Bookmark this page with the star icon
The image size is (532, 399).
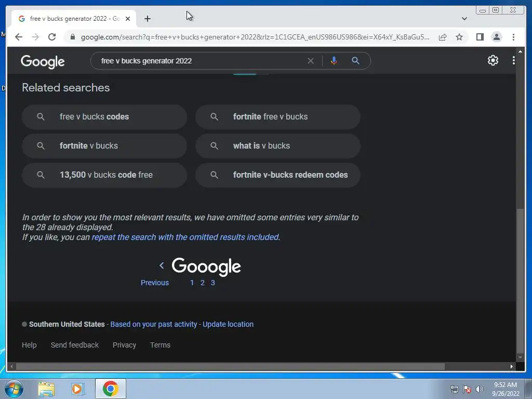click(459, 37)
